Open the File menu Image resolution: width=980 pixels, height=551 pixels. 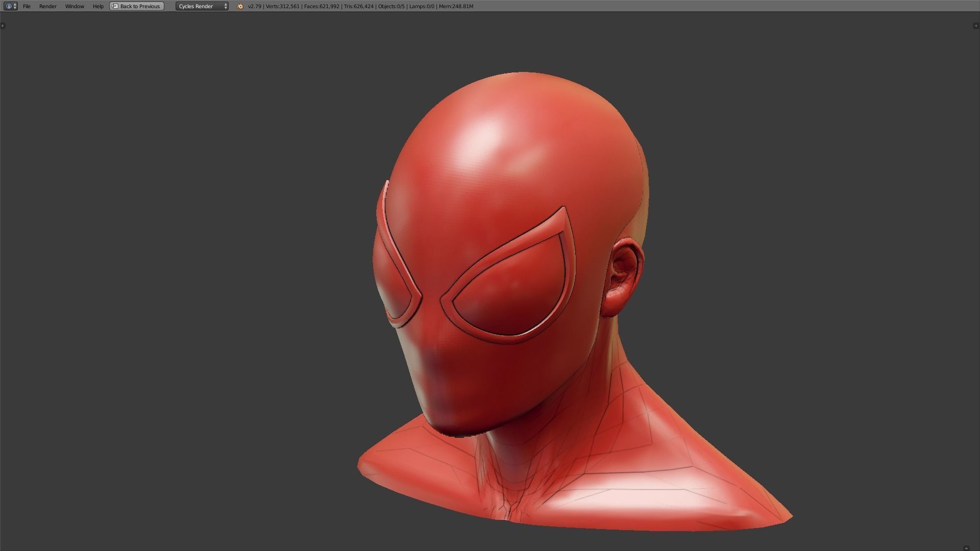(27, 6)
